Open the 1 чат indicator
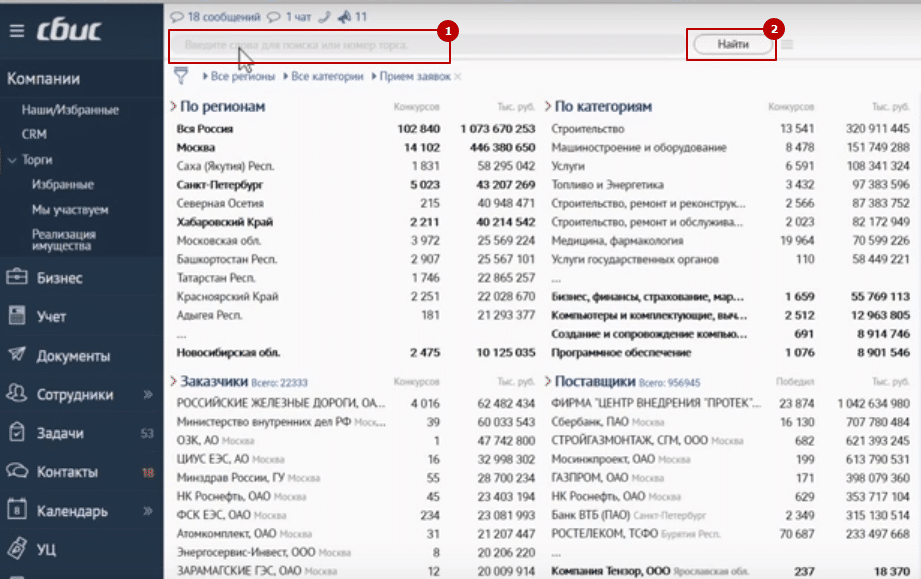921x579 pixels. click(x=289, y=17)
